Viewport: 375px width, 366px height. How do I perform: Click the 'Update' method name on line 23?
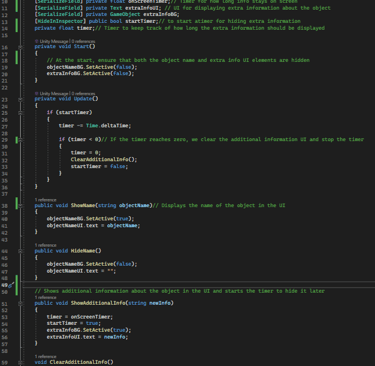pos(83,99)
